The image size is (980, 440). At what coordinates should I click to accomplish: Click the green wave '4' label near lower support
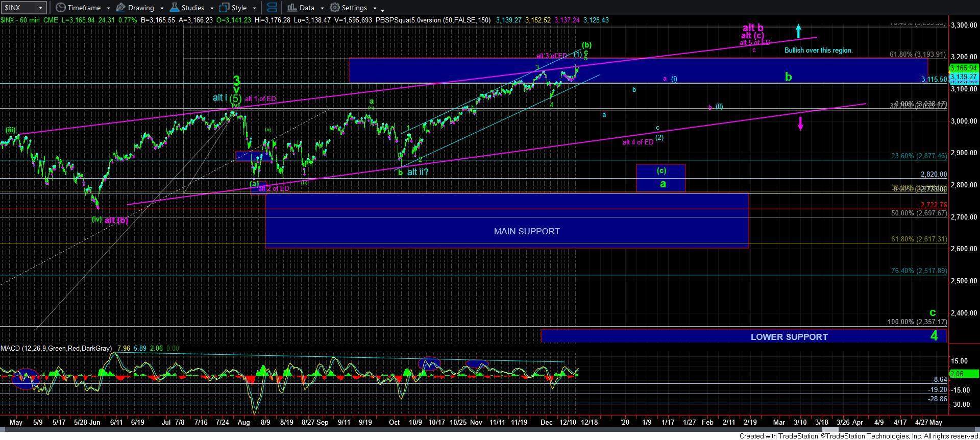pyautogui.click(x=934, y=335)
